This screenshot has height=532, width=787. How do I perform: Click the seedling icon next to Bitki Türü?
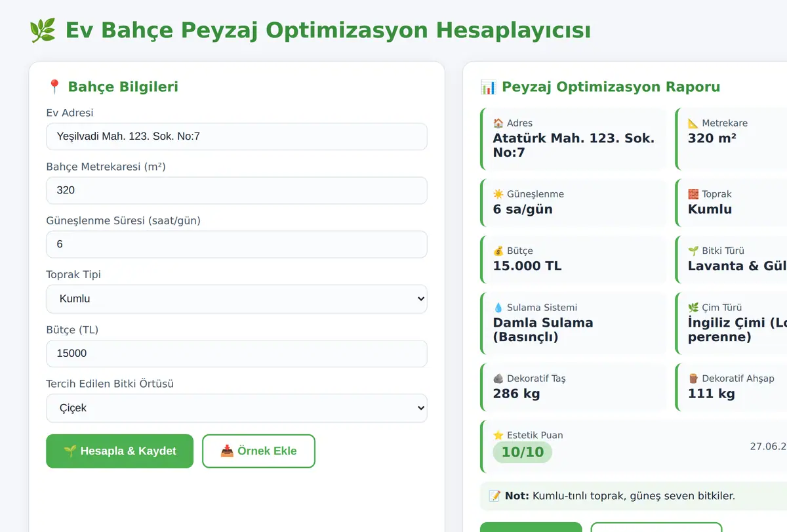click(693, 251)
